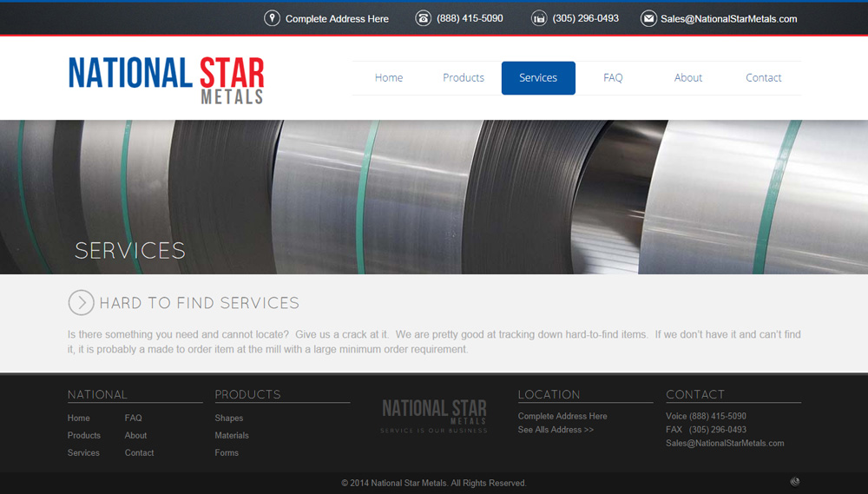Click the paragraph starting 'Is there something you need'

434,342
